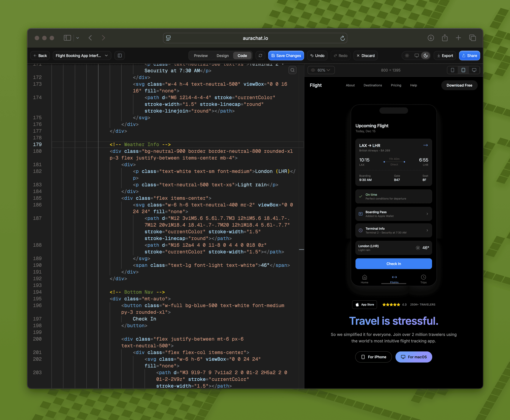Click Save Changes button
This screenshot has width=510, height=420.
tap(286, 56)
